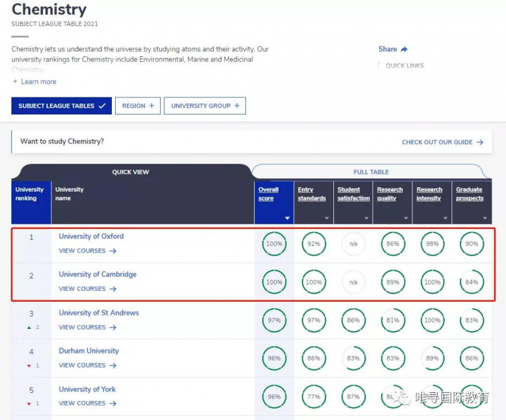
Task: Sort by Entry standards dropdown arrow
Action: 326,218
